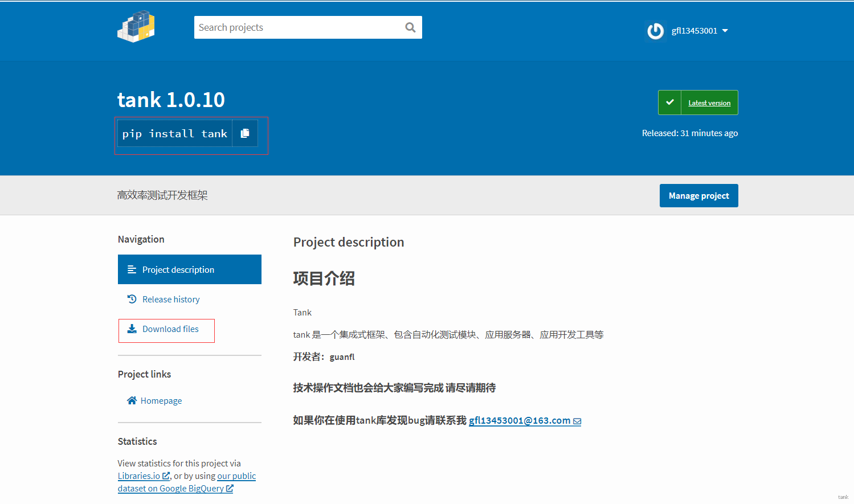Click the gfl13453001@163.com email link
This screenshot has height=504, width=854.
click(x=520, y=420)
